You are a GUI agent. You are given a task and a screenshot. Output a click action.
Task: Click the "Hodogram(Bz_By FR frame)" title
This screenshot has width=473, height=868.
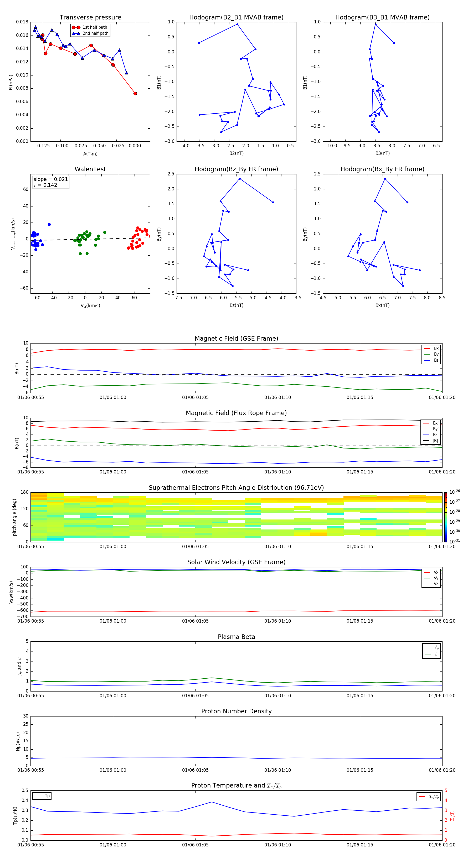(236, 169)
